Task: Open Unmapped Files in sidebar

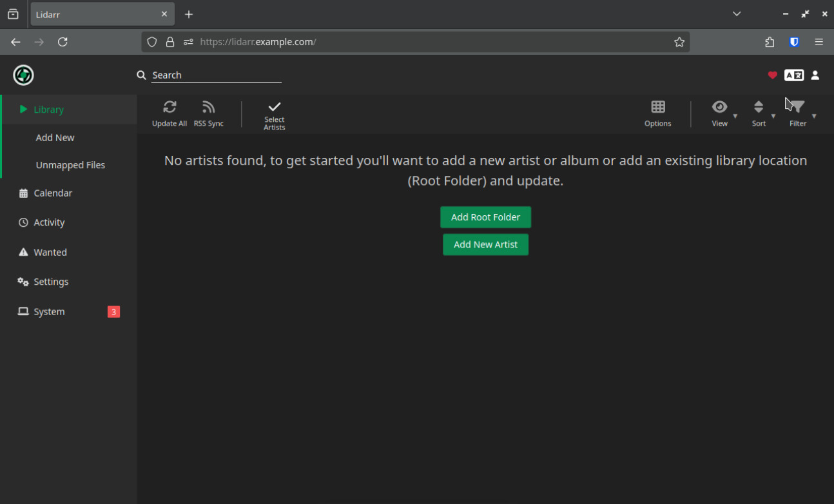Action: pyautogui.click(x=70, y=165)
